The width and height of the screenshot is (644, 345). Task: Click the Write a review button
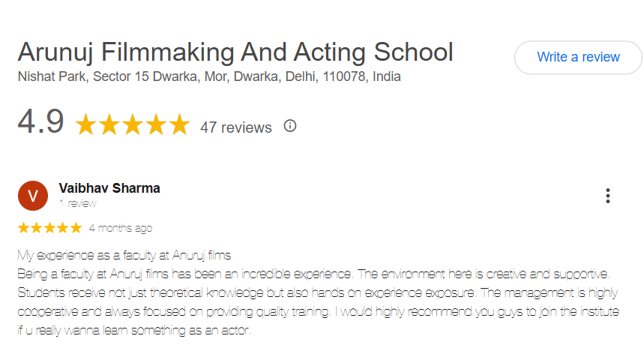578,57
